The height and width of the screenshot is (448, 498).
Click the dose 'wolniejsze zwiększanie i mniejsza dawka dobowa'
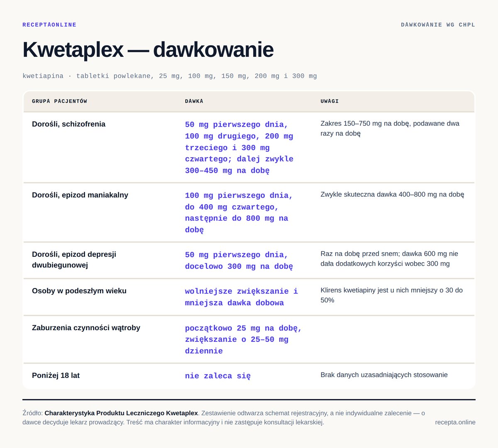tap(242, 297)
